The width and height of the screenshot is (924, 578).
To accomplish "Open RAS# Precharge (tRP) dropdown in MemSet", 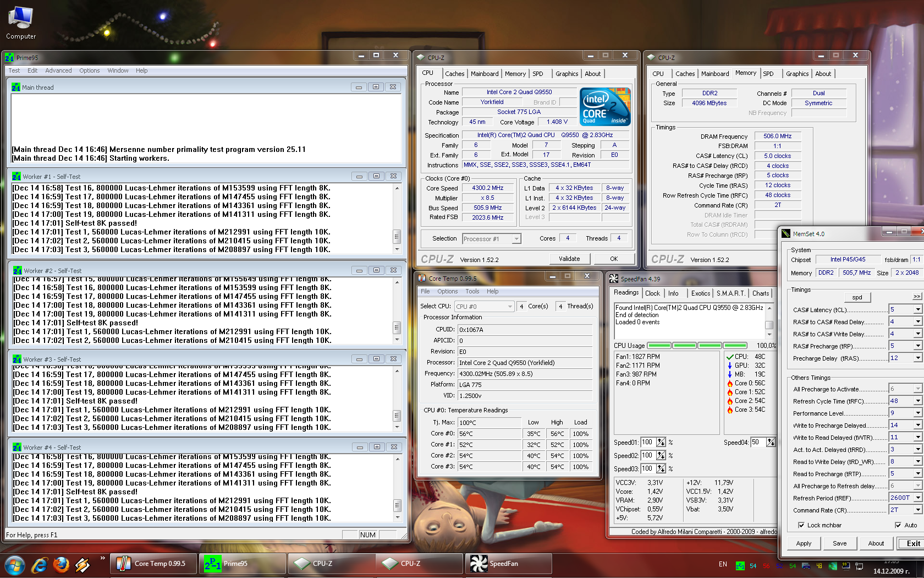I will point(918,346).
